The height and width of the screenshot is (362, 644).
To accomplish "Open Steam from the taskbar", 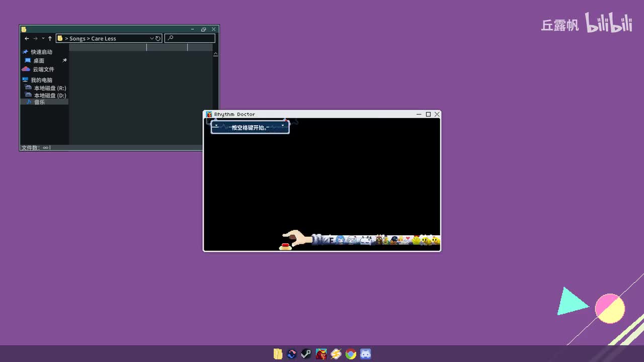I will pos(306,354).
